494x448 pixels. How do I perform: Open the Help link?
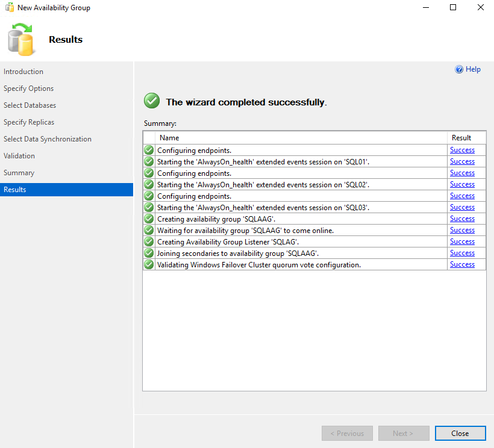[x=473, y=69]
